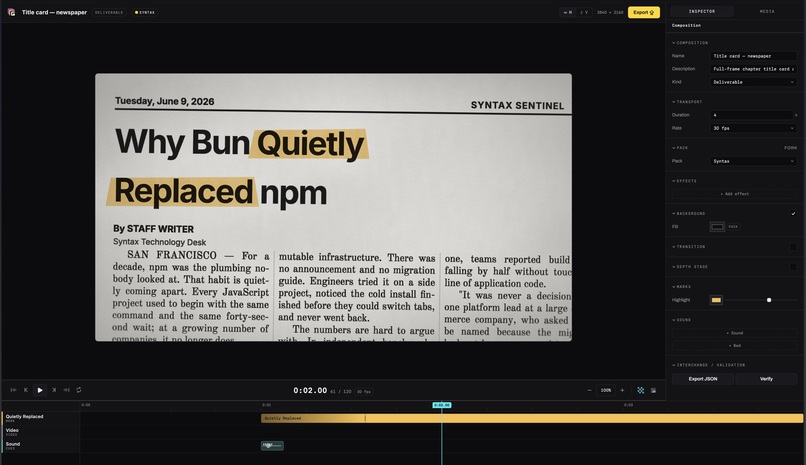Select the Quietly Replaced track

point(41,418)
